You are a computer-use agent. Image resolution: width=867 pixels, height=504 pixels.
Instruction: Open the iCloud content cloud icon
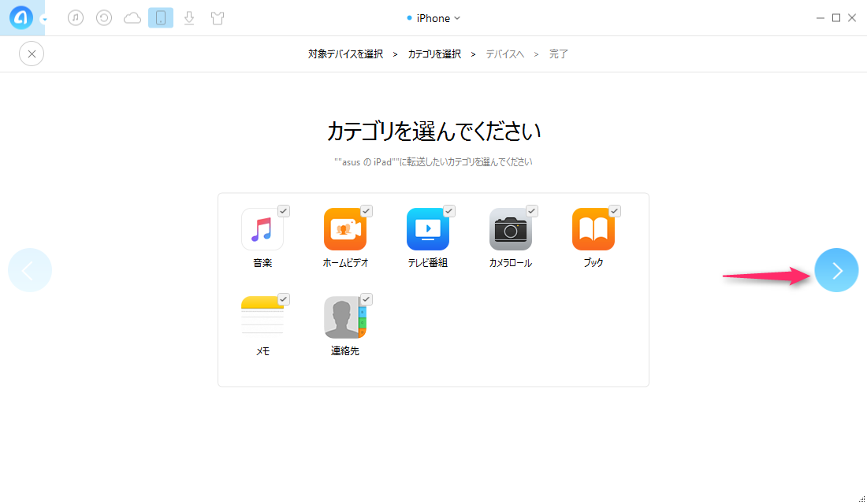[132, 18]
